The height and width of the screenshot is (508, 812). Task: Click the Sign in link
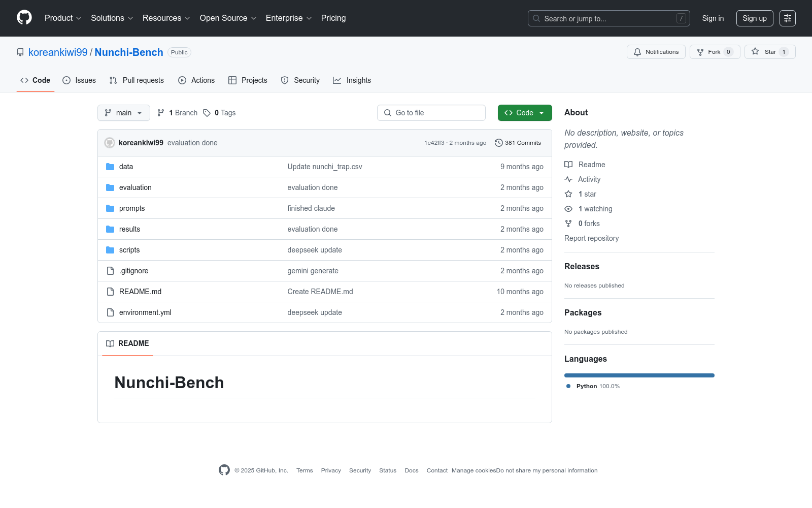pyautogui.click(x=713, y=18)
